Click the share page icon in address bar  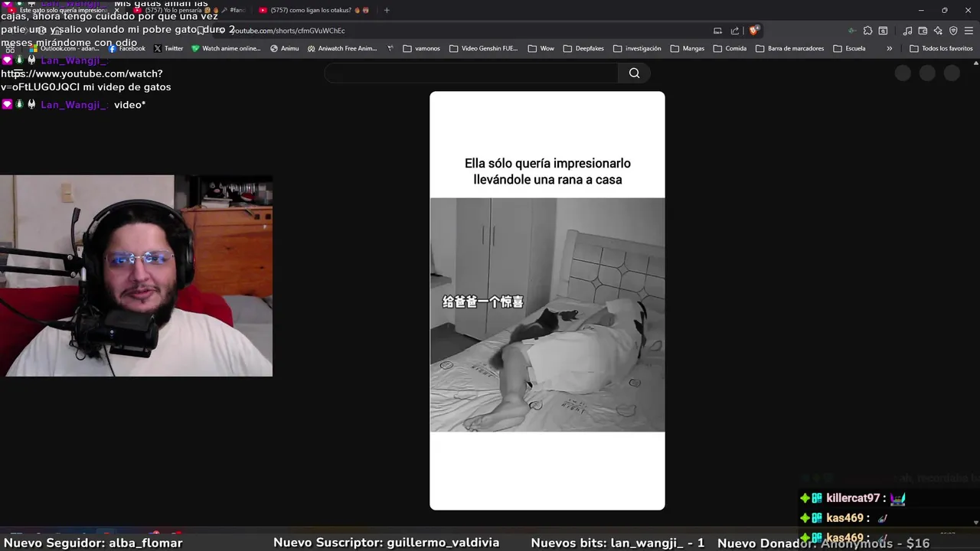(x=735, y=31)
